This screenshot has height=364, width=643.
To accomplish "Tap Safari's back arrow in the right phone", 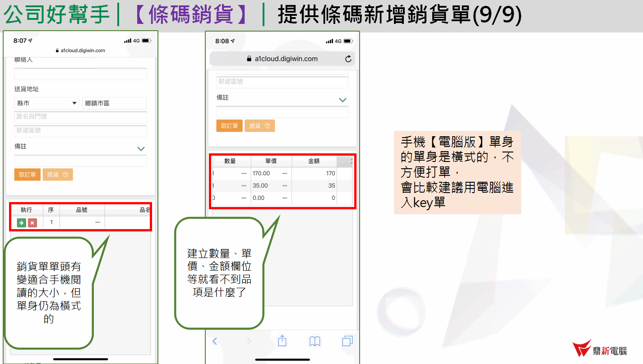I will coord(215,341).
